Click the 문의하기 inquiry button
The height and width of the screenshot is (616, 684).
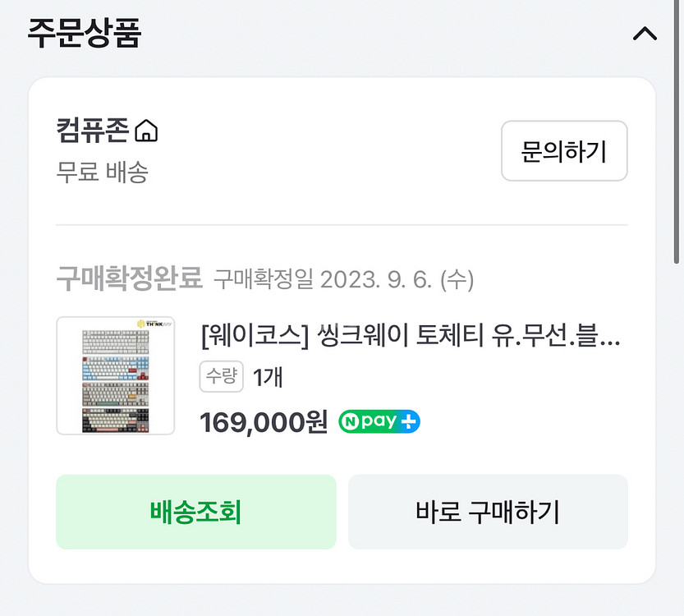click(564, 151)
